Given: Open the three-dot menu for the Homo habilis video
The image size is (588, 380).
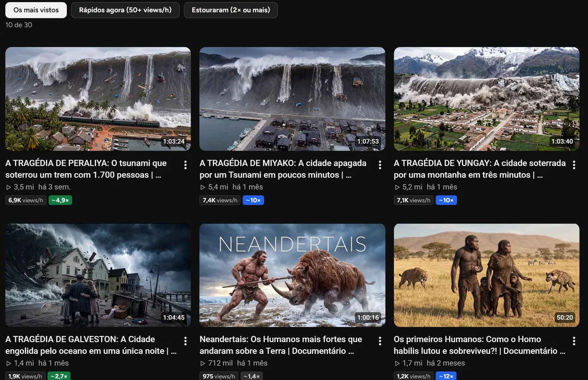Looking at the screenshot, I should (574, 341).
